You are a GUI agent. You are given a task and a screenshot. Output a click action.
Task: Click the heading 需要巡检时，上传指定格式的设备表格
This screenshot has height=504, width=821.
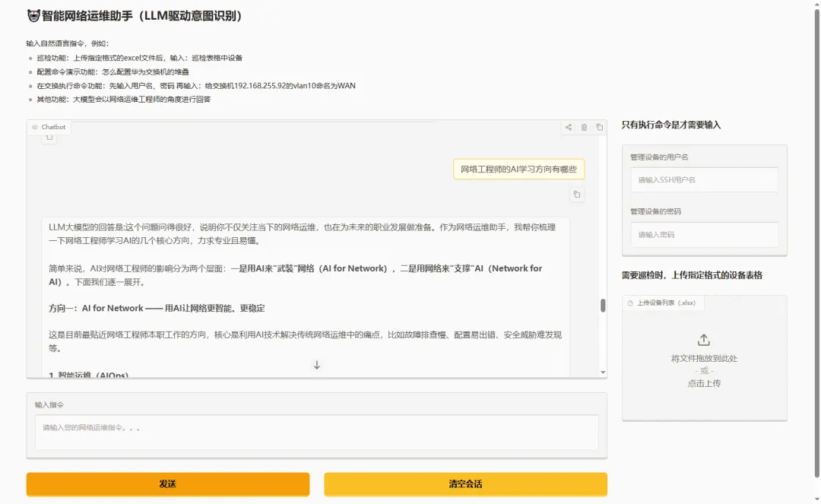692,275
